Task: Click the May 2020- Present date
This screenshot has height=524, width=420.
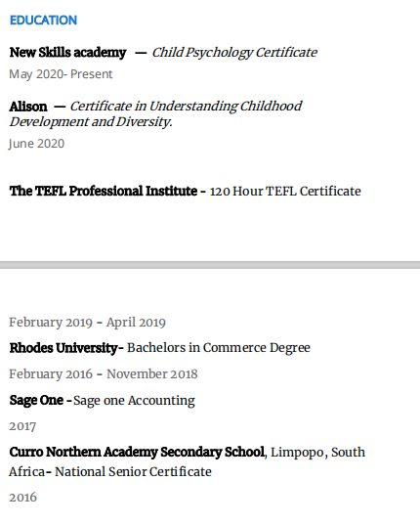Action: (x=61, y=74)
